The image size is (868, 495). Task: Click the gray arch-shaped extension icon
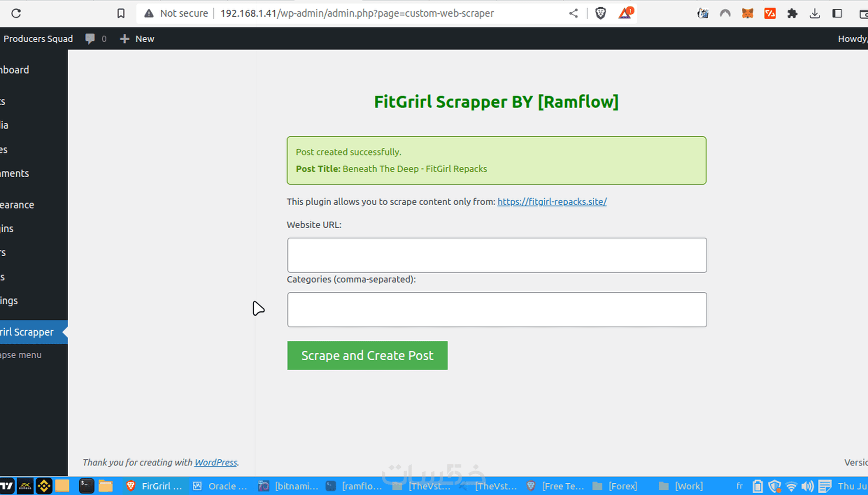725,13
